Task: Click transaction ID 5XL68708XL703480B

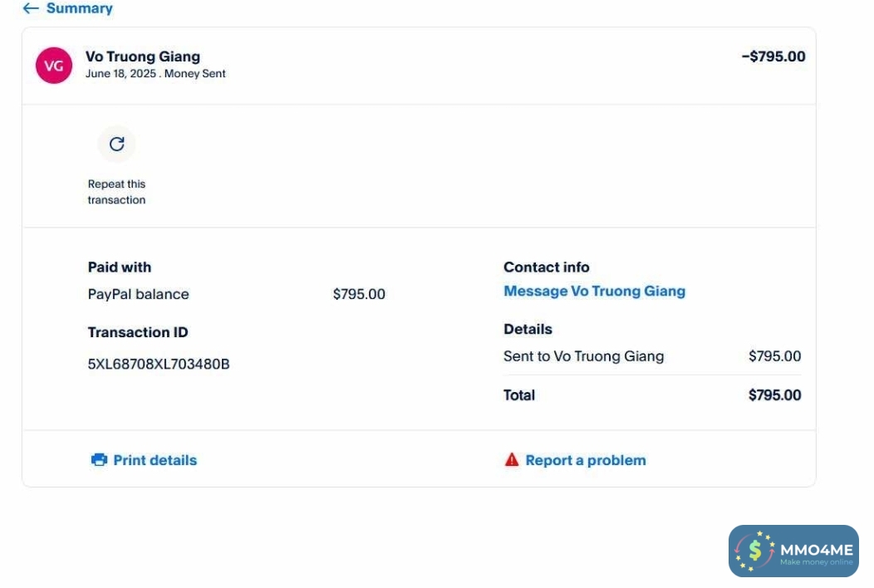Action: 159,364
